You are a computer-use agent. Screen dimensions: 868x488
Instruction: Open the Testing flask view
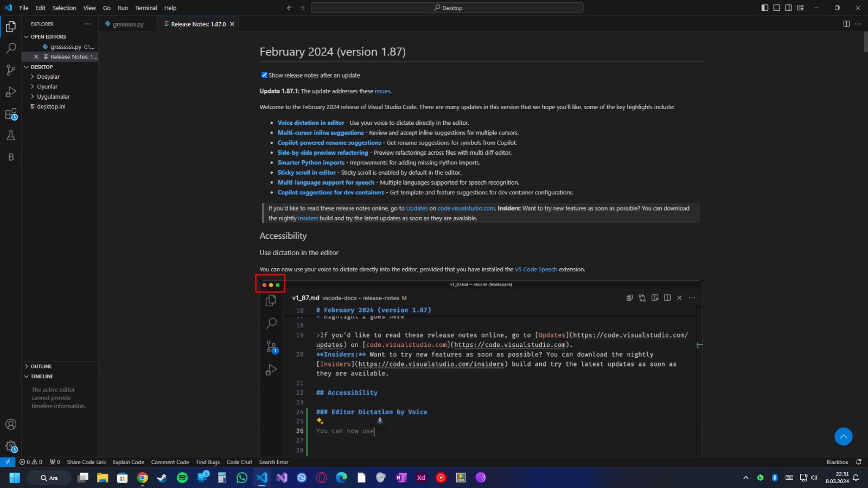pos(11,135)
